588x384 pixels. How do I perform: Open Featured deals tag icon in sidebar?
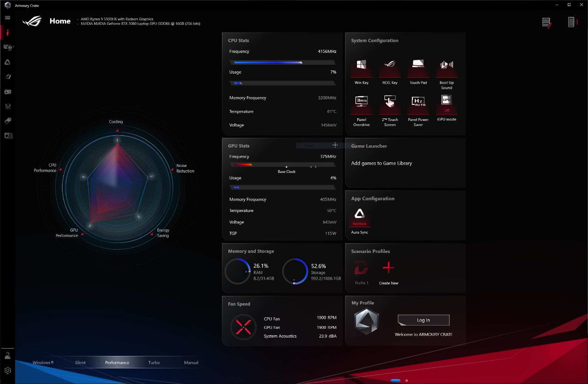tap(8, 121)
